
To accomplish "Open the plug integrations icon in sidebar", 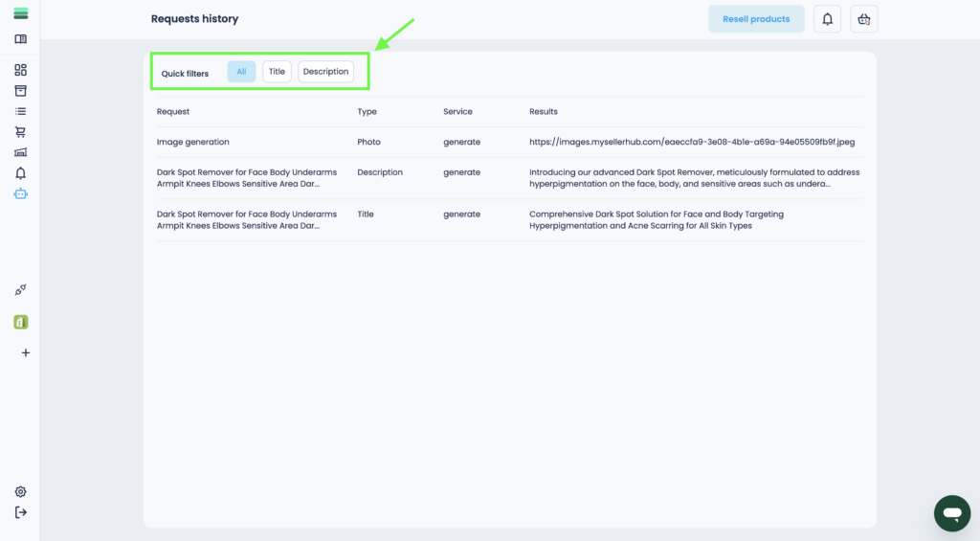I will tap(20, 290).
